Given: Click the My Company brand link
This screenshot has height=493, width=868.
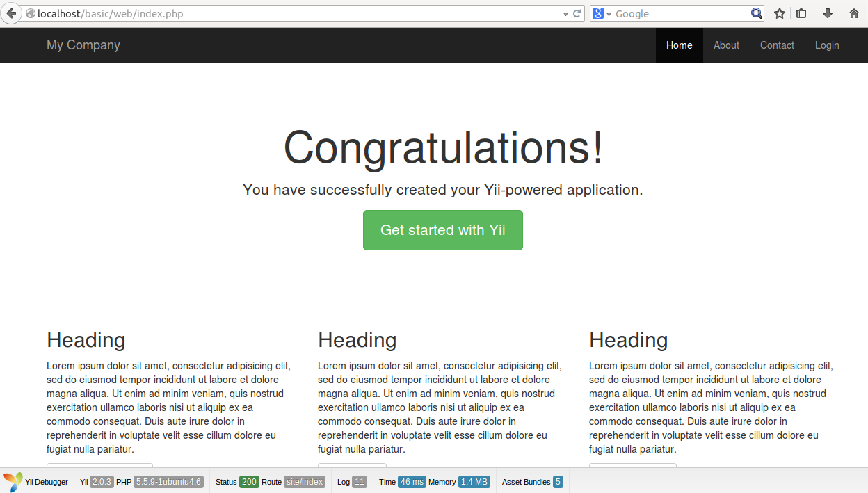Looking at the screenshot, I should (x=83, y=45).
